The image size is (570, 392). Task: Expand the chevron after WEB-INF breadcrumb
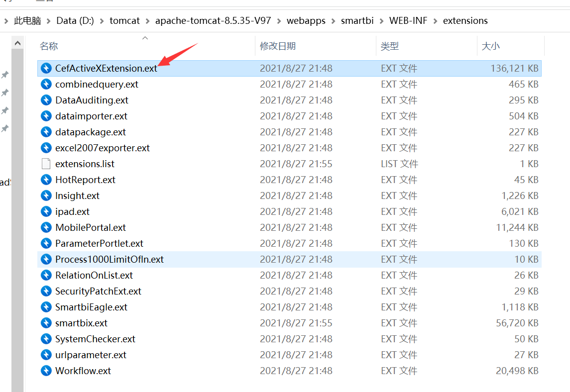pos(435,21)
